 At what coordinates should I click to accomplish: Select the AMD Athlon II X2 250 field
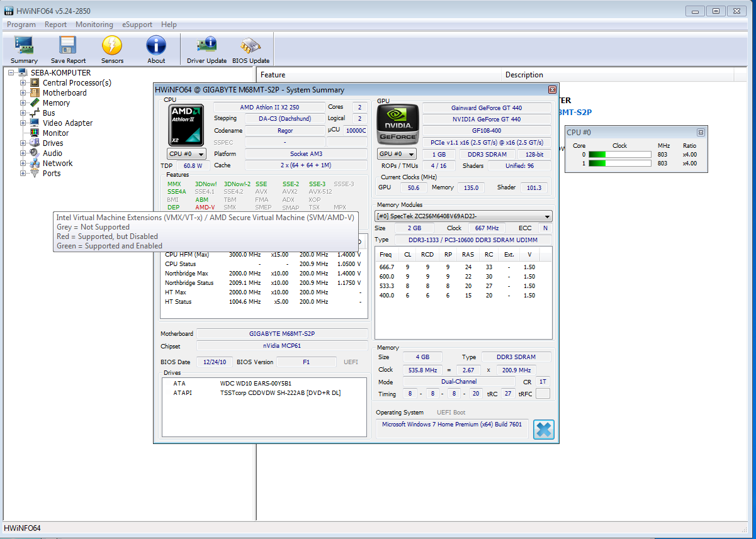pos(269,108)
